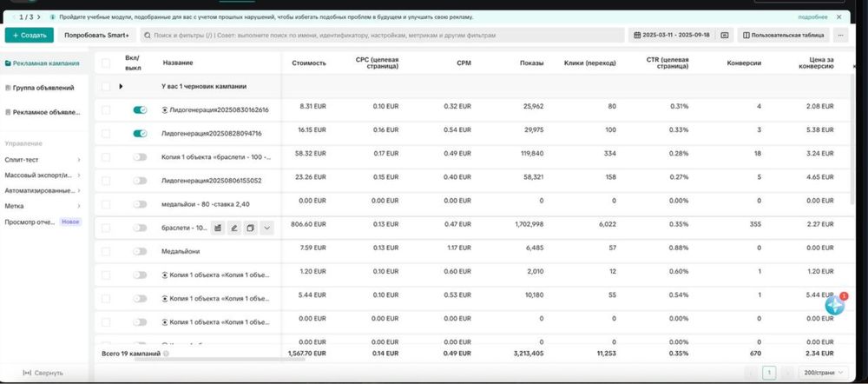Open the three-dots more options button
Image resolution: width=868 pixels, height=384 pixels.
(840, 35)
